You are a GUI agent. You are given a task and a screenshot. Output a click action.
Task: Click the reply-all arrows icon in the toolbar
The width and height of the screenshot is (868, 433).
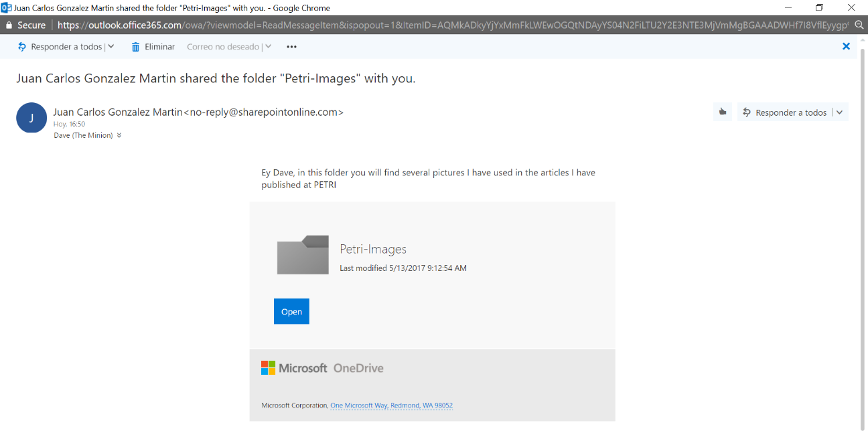pos(22,46)
